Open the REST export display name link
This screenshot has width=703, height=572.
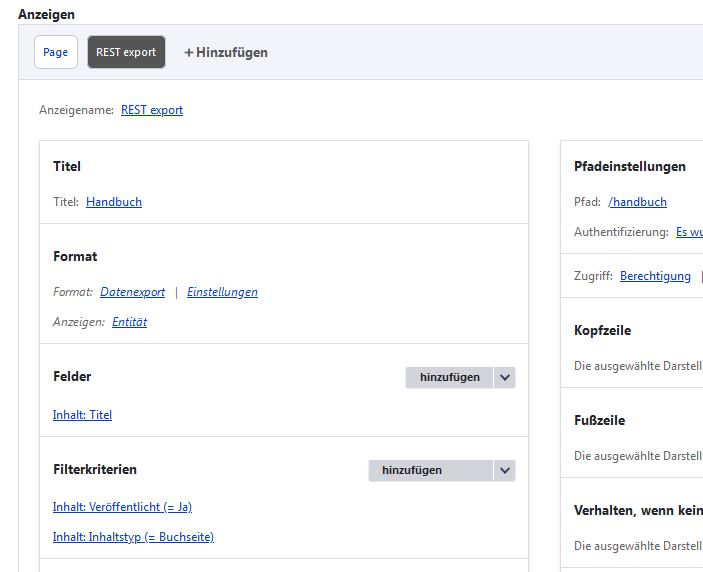(152, 110)
